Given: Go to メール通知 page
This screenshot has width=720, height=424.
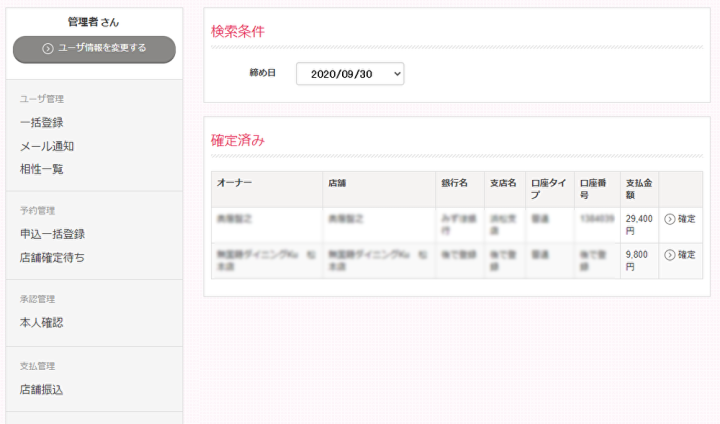Looking at the screenshot, I should 47,146.
